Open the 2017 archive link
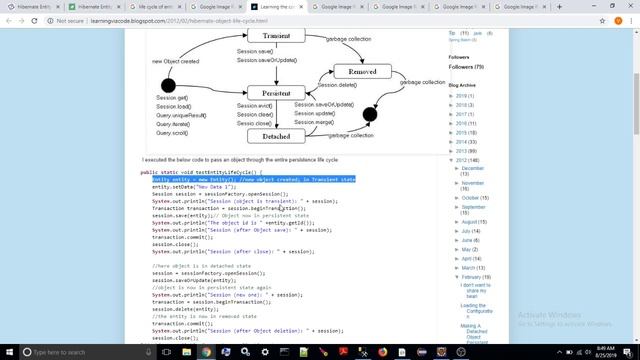 461,114
